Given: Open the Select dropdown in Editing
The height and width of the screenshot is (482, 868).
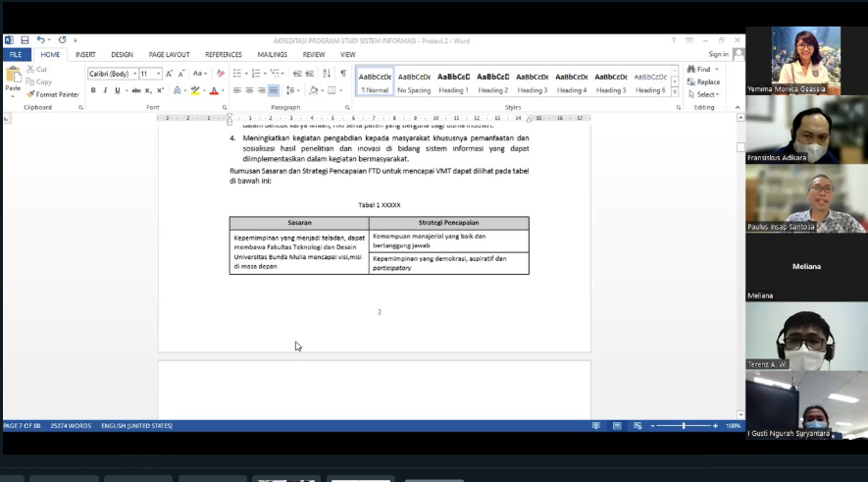Looking at the screenshot, I should pyautogui.click(x=704, y=95).
